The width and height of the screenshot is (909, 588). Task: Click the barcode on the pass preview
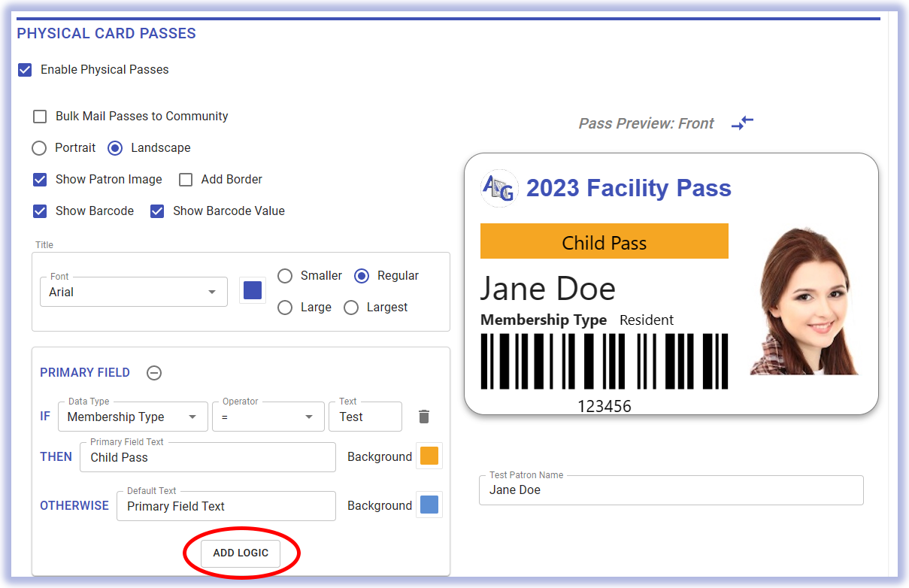tap(604, 361)
